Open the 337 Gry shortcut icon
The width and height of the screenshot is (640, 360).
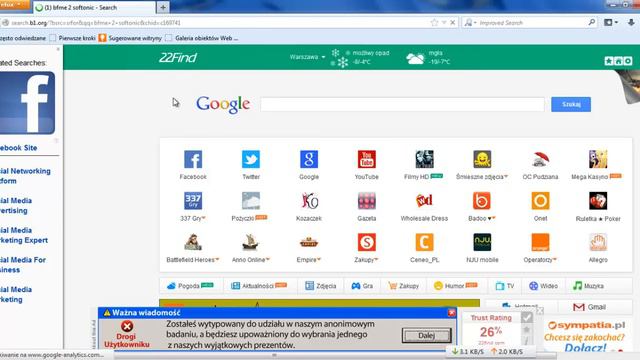193,201
